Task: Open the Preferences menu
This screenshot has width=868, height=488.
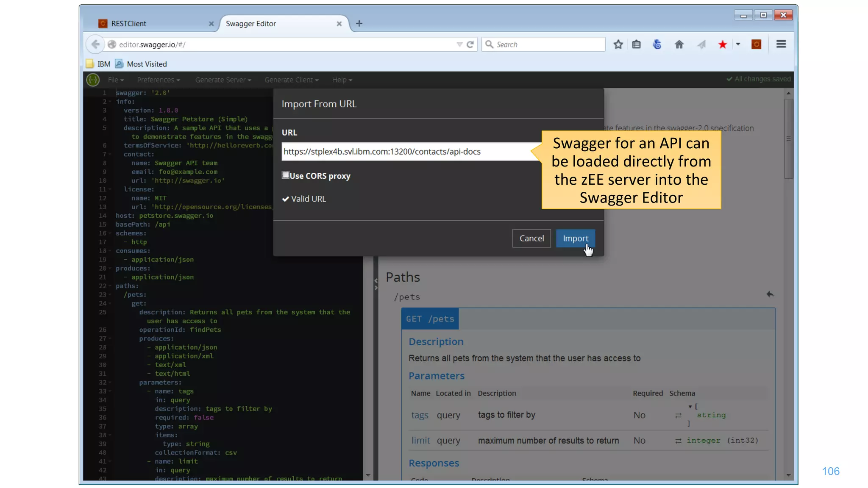Action: tap(159, 80)
